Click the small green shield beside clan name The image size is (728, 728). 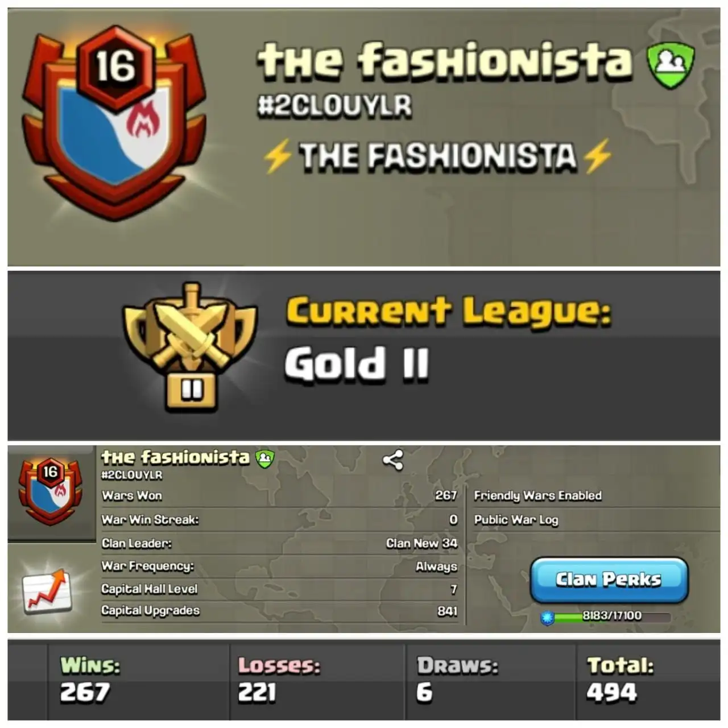point(265,458)
